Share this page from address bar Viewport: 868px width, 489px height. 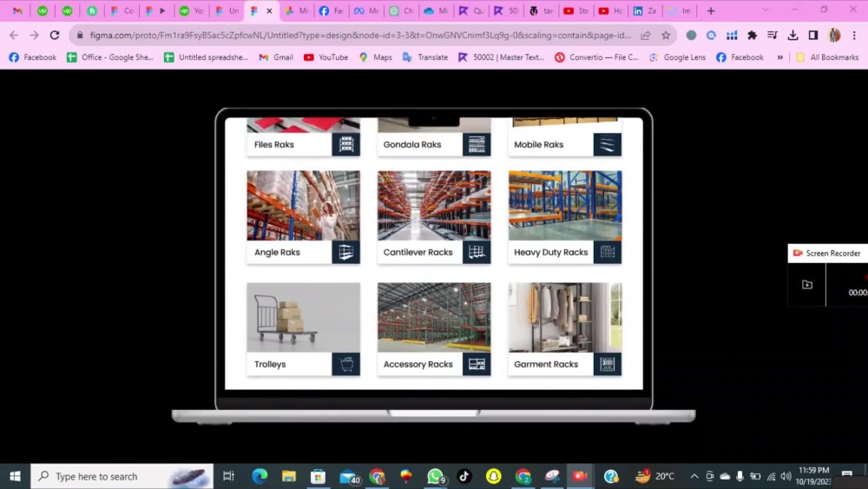tap(646, 35)
